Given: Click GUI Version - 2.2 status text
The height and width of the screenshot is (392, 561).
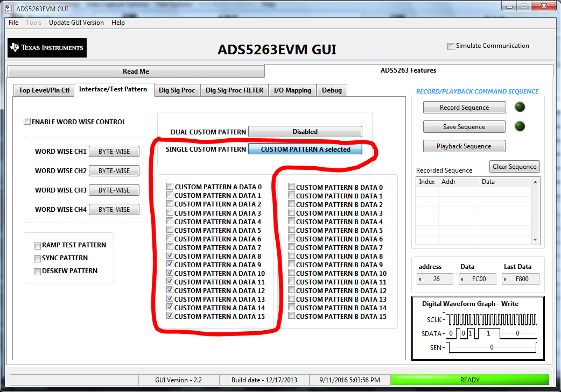Looking at the screenshot, I should click(x=179, y=380).
